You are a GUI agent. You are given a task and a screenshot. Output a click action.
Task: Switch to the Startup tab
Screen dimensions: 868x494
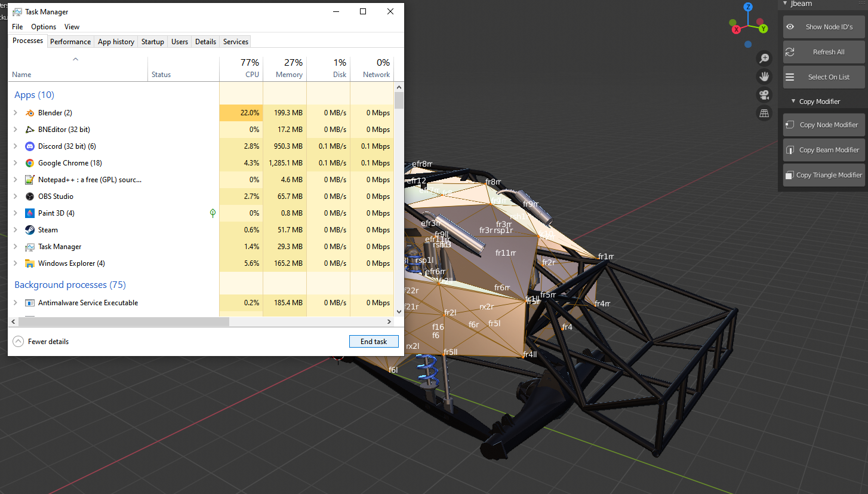pyautogui.click(x=152, y=42)
